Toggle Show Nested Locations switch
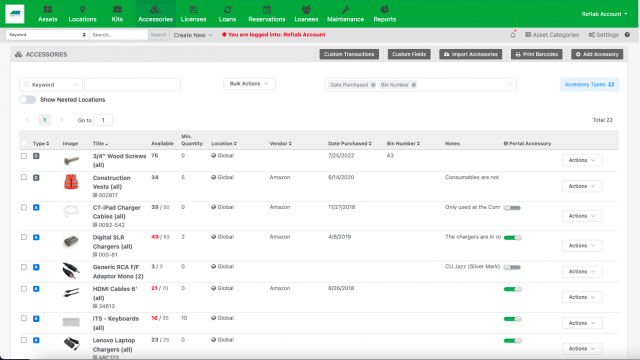This screenshot has height=360, width=640. pos(28,100)
